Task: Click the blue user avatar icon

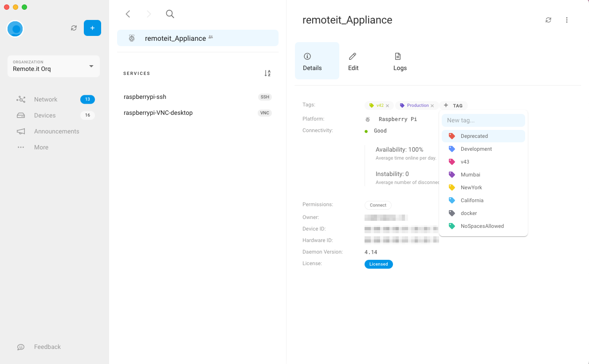Action: pyautogui.click(x=16, y=29)
